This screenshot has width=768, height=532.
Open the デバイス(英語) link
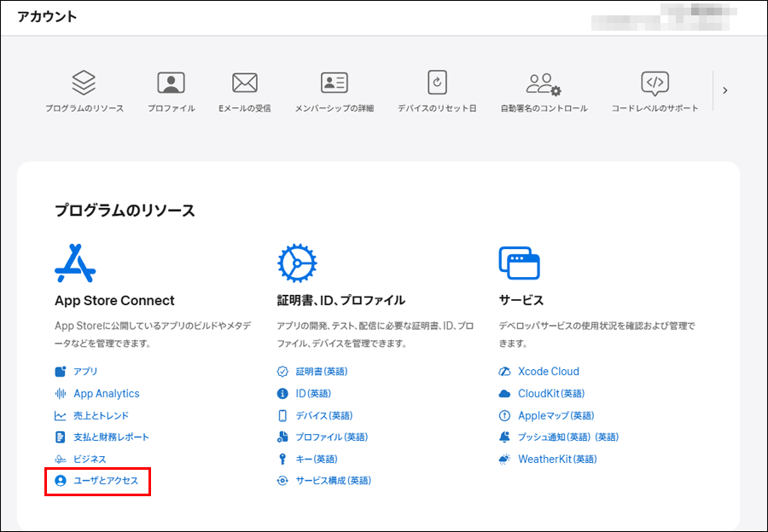324,415
